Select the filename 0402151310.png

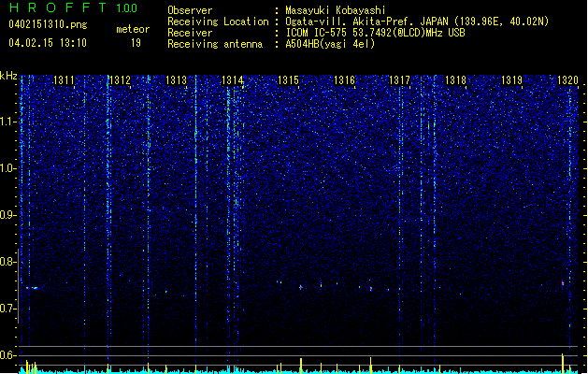[48, 25]
